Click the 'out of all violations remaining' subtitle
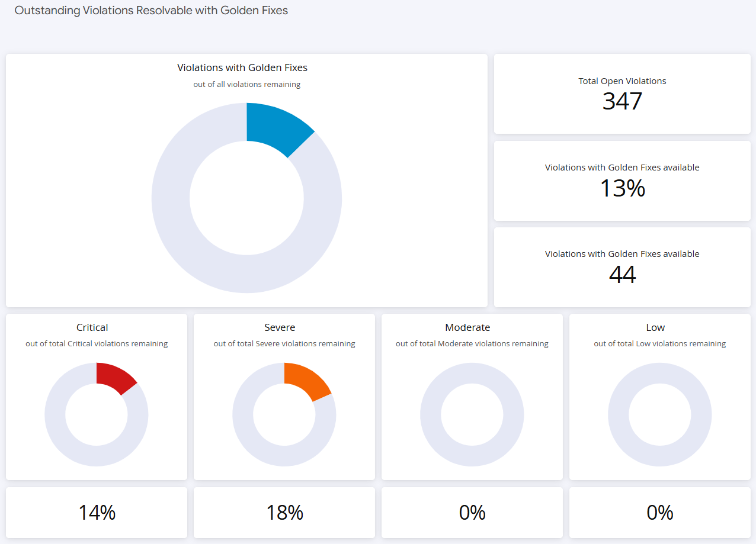This screenshot has height=544, width=756. [x=247, y=85]
